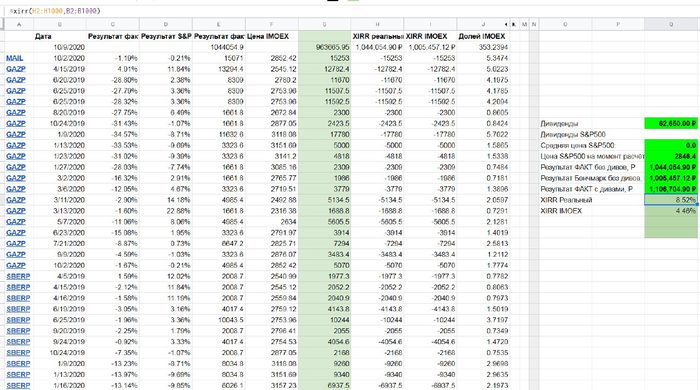Select the narrow column N header
This screenshot has width=700, height=390.
pos(534,25)
